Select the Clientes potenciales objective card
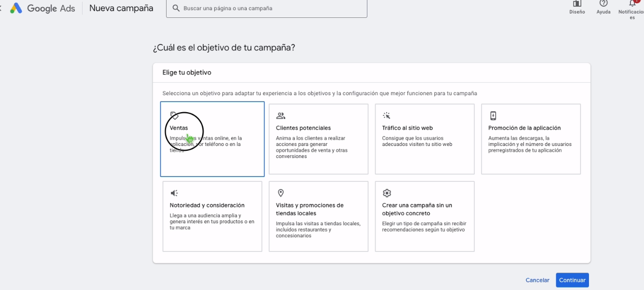 (319, 139)
